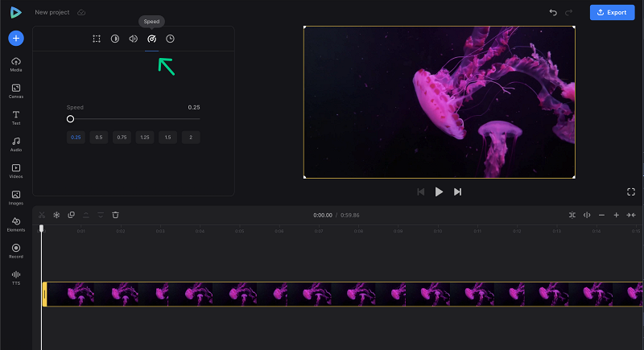Redo the last action
Screen dimensions: 644x350
pos(569,12)
